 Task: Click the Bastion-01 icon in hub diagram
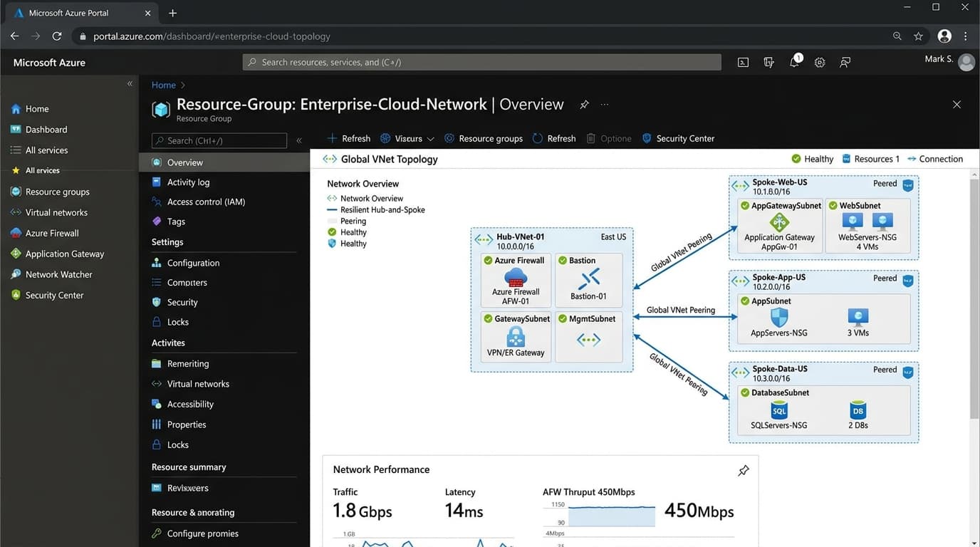588,278
